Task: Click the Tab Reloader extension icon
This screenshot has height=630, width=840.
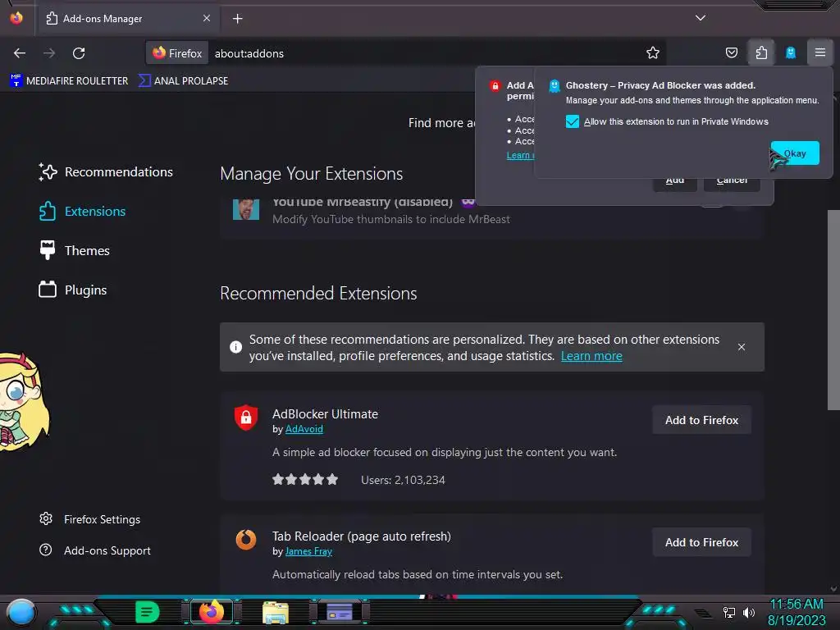Action: pyautogui.click(x=246, y=540)
